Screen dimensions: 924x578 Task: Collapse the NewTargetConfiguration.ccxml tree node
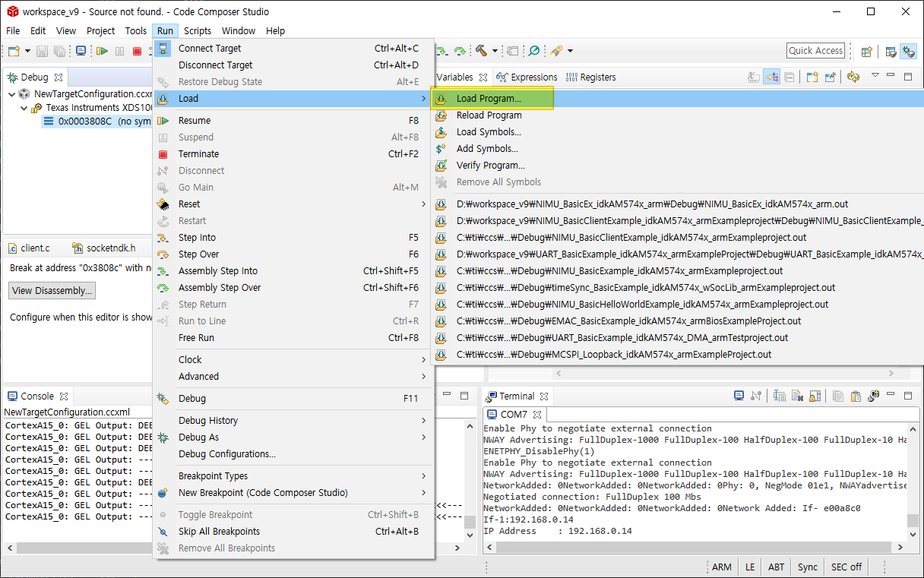[11, 94]
